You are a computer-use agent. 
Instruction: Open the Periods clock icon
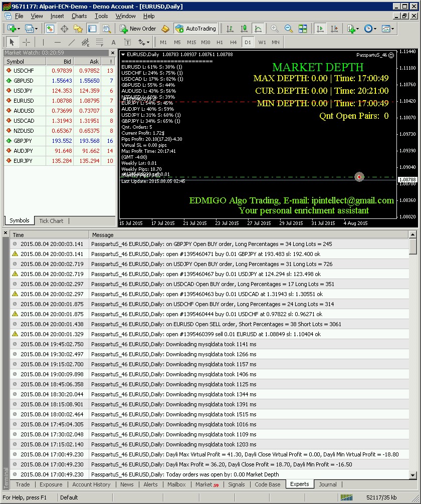368,29
